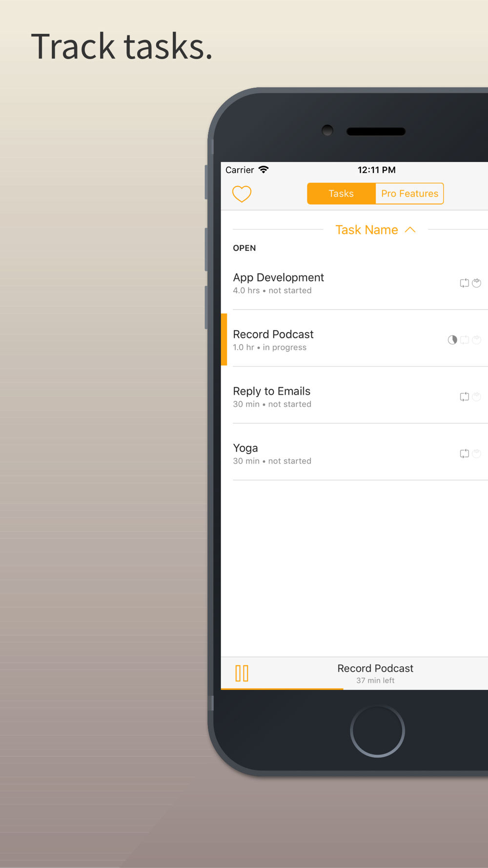Click the repeat icon on the Yoga row
This screenshot has height=868, width=488.
point(465,454)
